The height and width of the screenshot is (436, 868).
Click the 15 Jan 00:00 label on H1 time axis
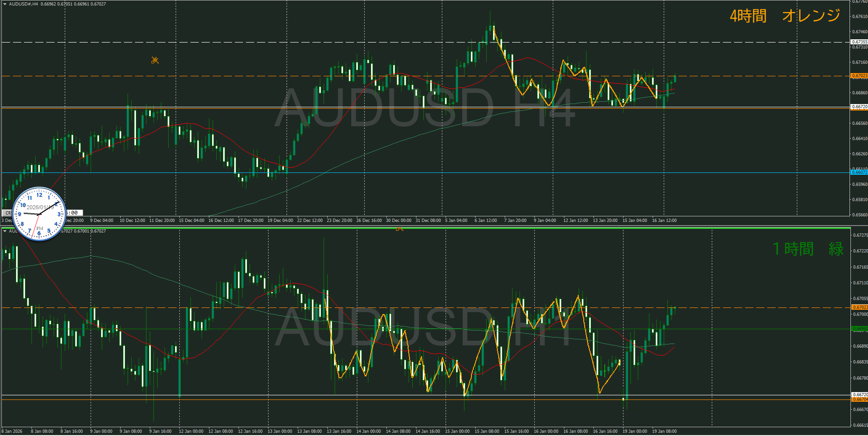pyautogui.click(x=457, y=431)
